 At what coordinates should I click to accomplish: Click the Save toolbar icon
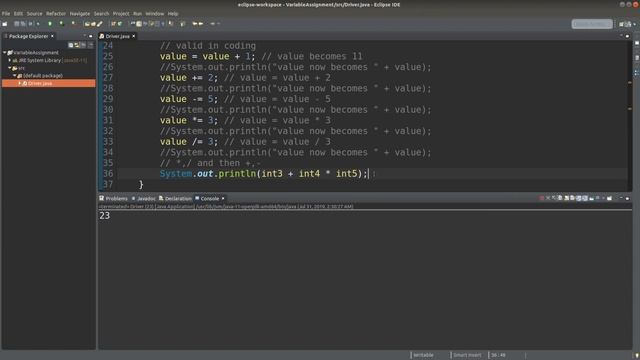[x=17, y=24]
